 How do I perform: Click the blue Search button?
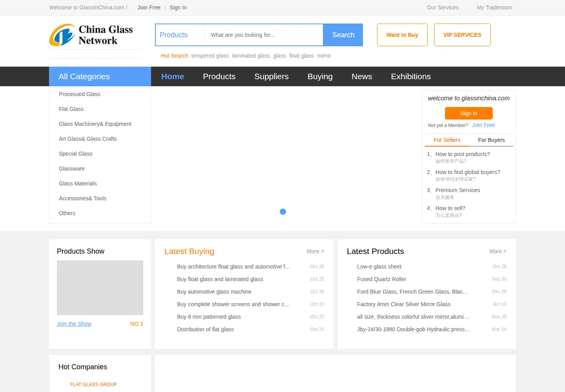pos(343,35)
